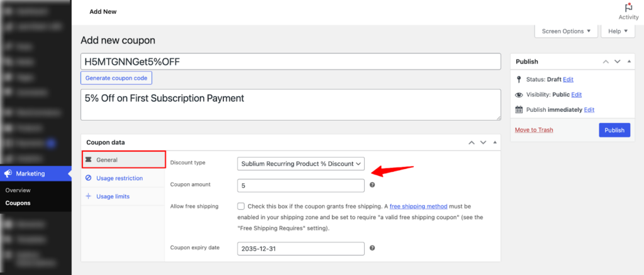Collapse the Publish panel toggle
The width and height of the screenshot is (644, 275).
629,62
